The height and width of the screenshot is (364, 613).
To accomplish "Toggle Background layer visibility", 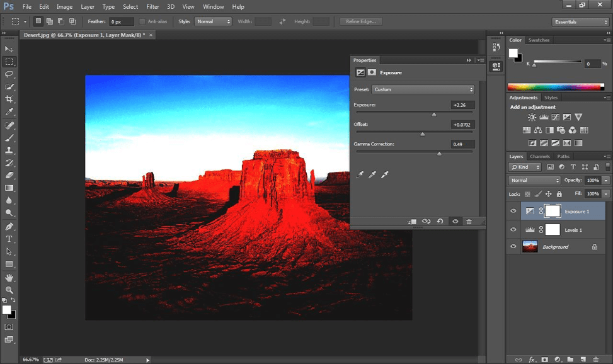I will [513, 247].
